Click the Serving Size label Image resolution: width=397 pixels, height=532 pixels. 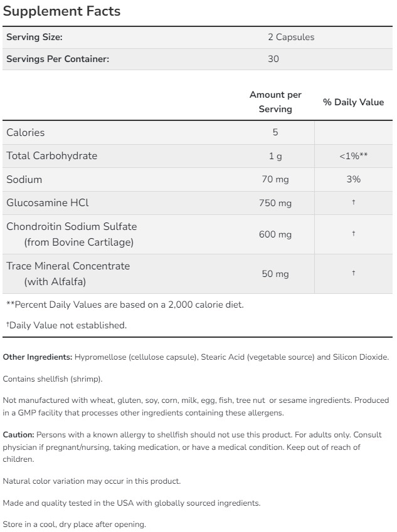tap(34, 37)
